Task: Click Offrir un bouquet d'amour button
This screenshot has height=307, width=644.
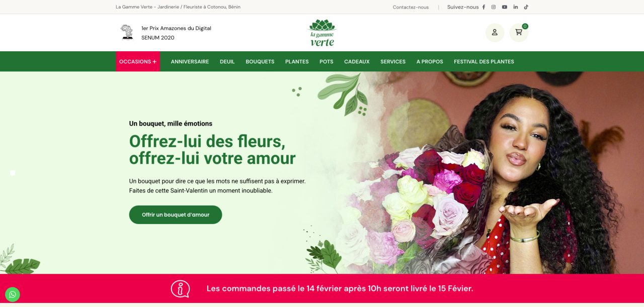Action: (176, 215)
